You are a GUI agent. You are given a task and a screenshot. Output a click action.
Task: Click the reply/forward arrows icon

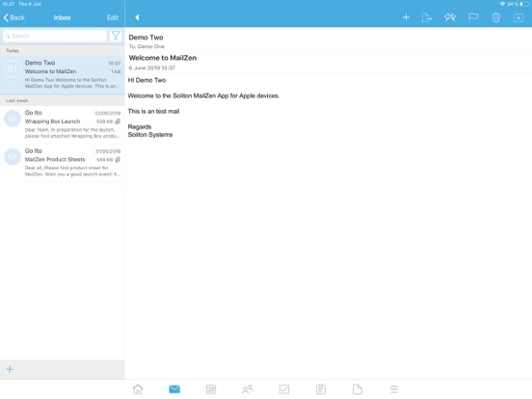[450, 17]
